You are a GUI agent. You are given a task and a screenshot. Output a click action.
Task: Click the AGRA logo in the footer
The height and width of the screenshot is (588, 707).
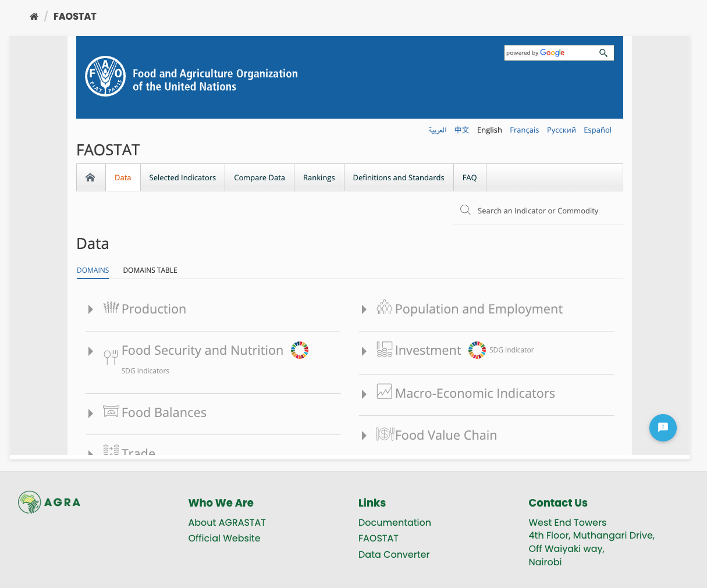coord(49,502)
